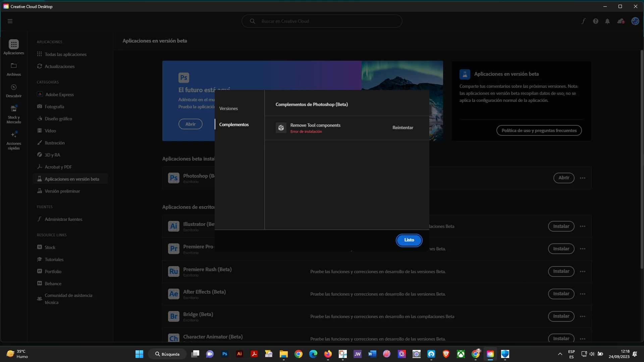644x362 pixels.
Task: Open more options for Photoshop (Beta)
Action: click(x=583, y=178)
